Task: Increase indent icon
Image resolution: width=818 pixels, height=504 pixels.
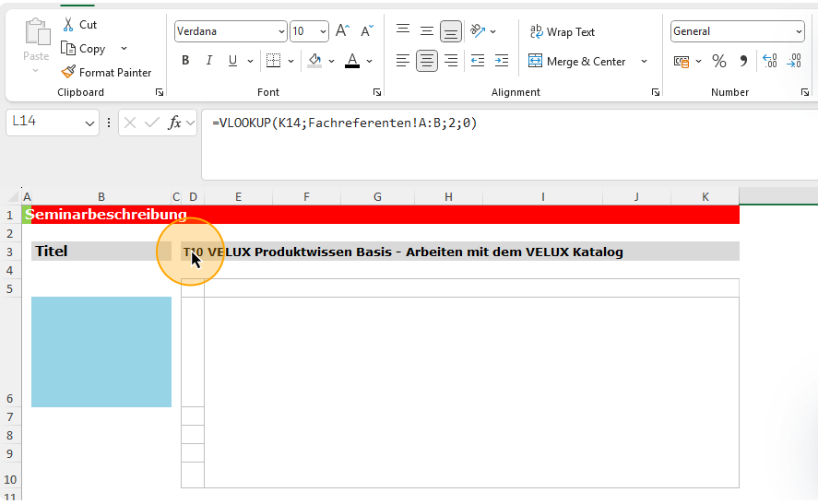Action: tap(502, 61)
